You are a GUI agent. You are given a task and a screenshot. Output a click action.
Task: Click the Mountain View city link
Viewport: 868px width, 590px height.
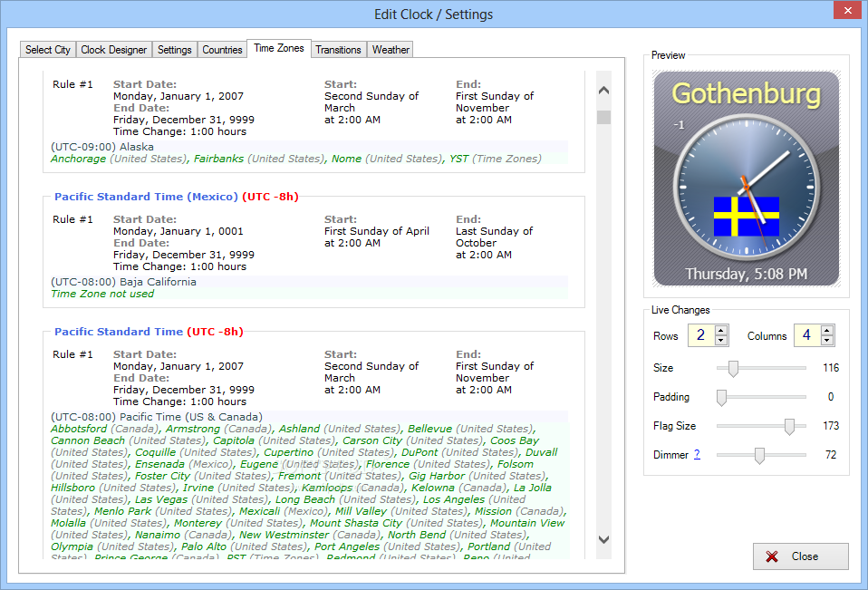[x=527, y=523]
